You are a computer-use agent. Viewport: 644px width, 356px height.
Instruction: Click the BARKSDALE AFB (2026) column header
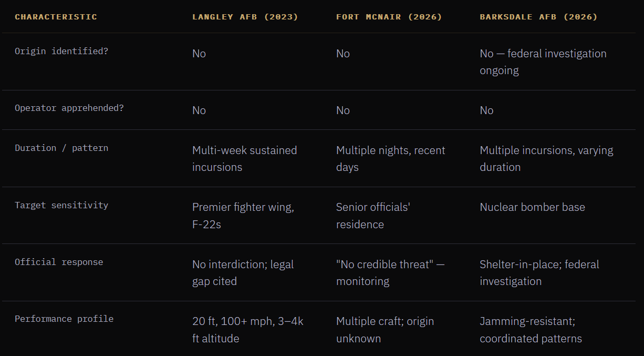[x=538, y=17]
